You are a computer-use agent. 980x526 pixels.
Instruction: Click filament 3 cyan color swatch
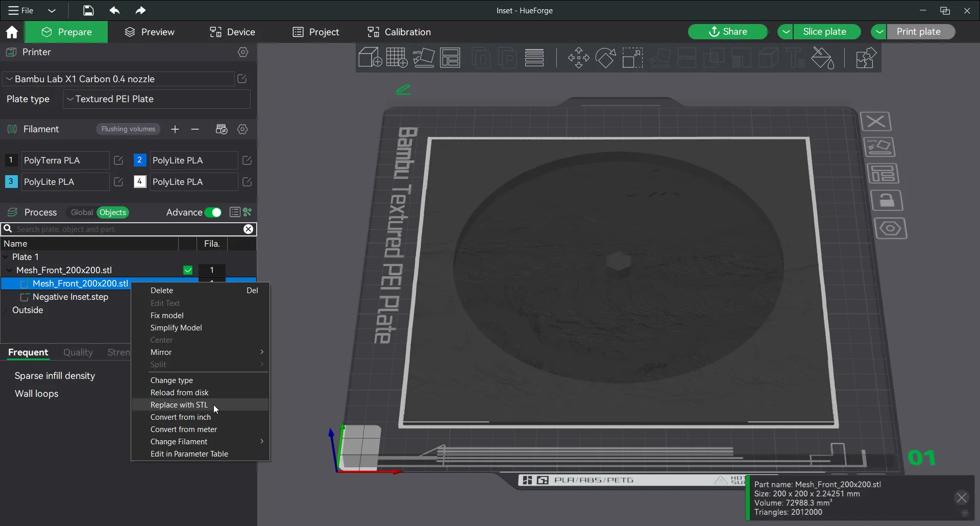coord(11,182)
